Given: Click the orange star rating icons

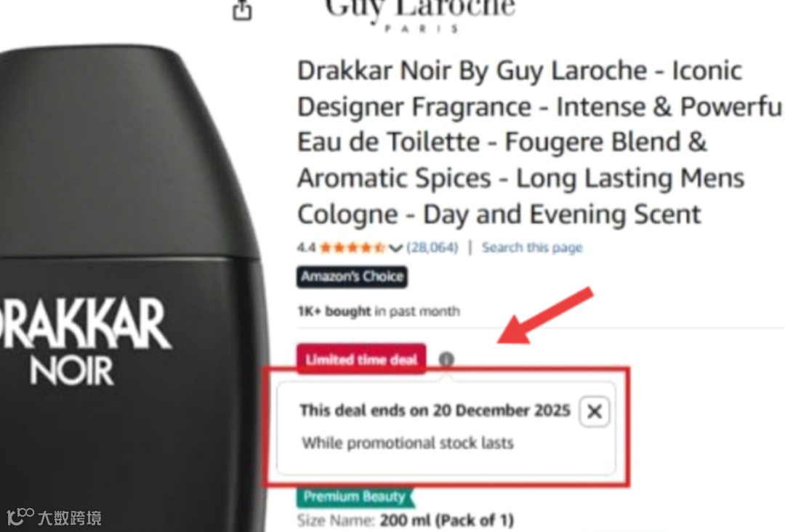Looking at the screenshot, I should (353, 247).
